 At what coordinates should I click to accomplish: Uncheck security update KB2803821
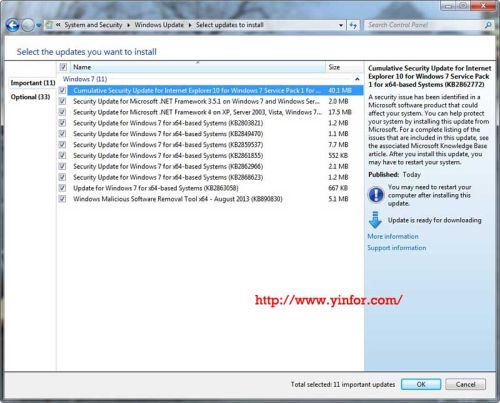coord(62,123)
